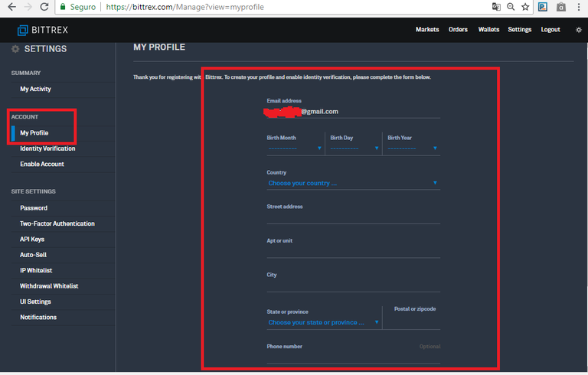This screenshot has width=588, height=375.
Task: Reload the page with refresh icon
Action: (44, 7)
